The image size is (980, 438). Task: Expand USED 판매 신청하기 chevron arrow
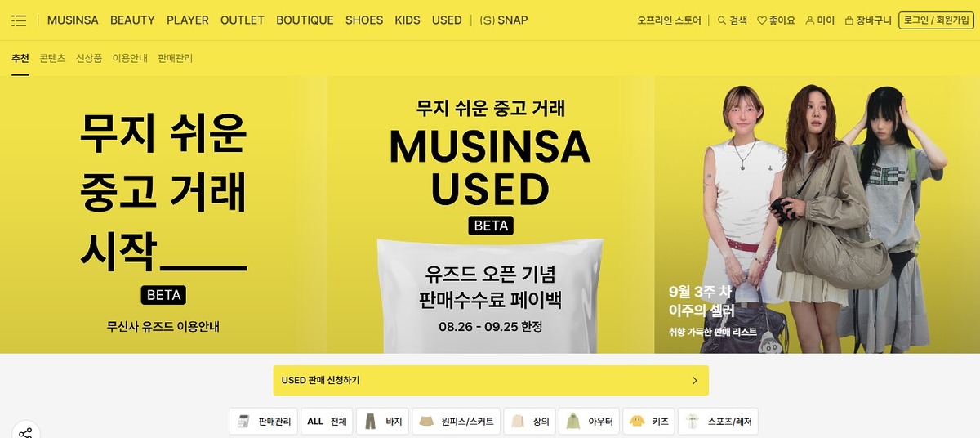(695, 380)
